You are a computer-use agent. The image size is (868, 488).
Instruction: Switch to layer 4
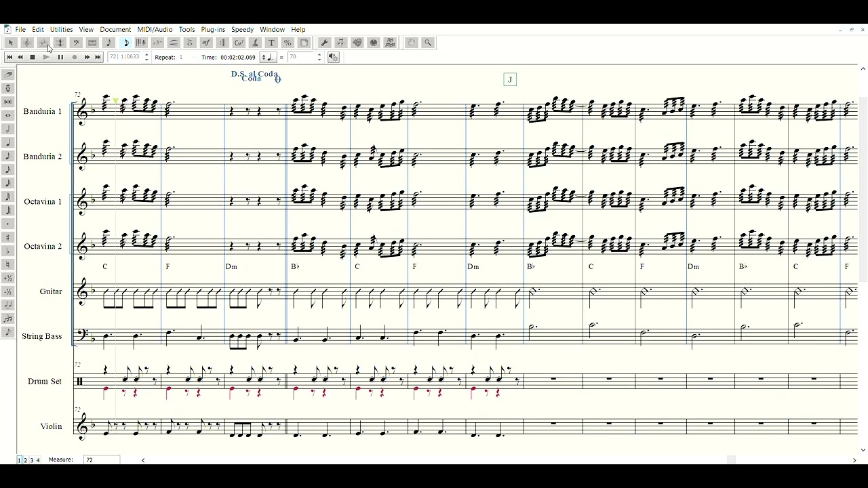(37, 460)
